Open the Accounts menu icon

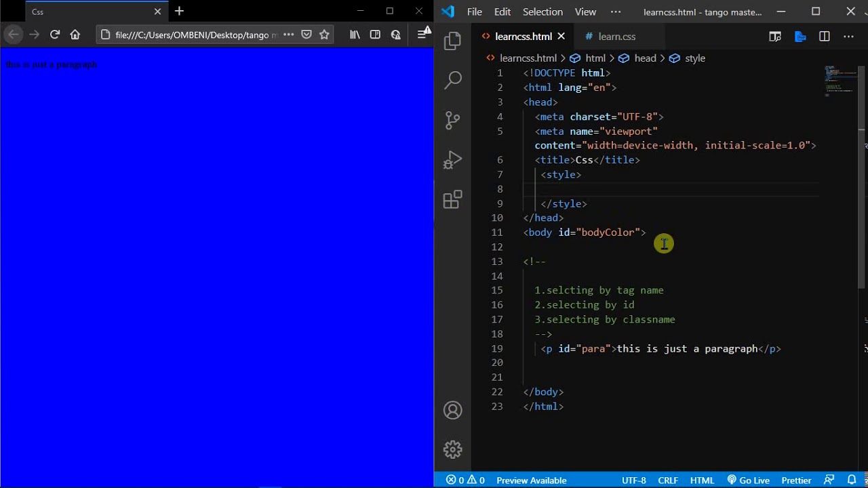452,410
